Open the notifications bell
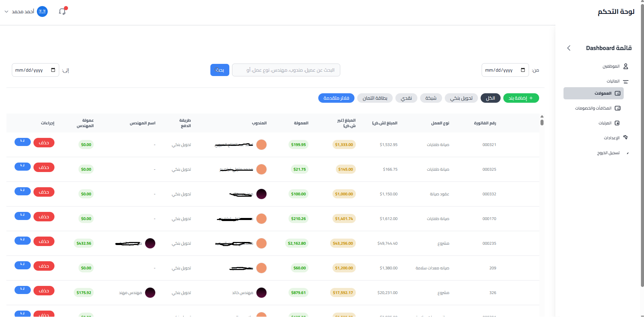This screenshot has height=317, width=644. (x=62, y=11)
